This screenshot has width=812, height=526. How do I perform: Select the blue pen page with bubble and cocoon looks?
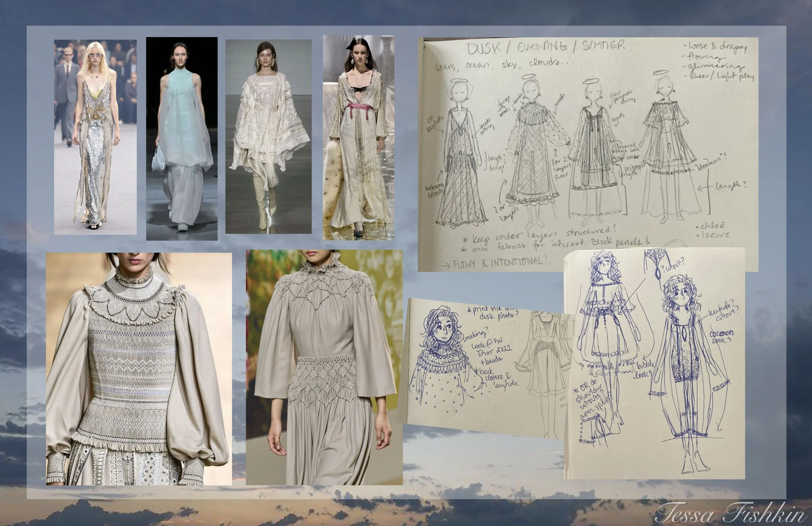[654, 364]
